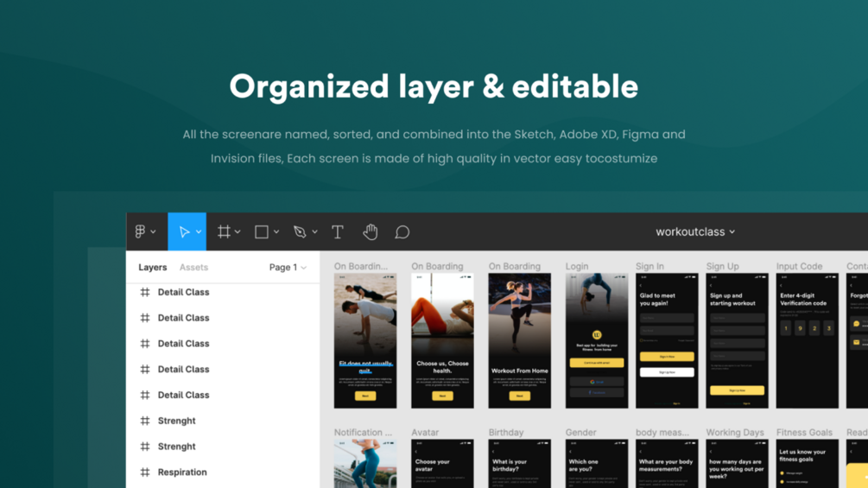Expand Pen tool options chevron
This screenshot has width=868, height=488.
[x=314, y=231]
